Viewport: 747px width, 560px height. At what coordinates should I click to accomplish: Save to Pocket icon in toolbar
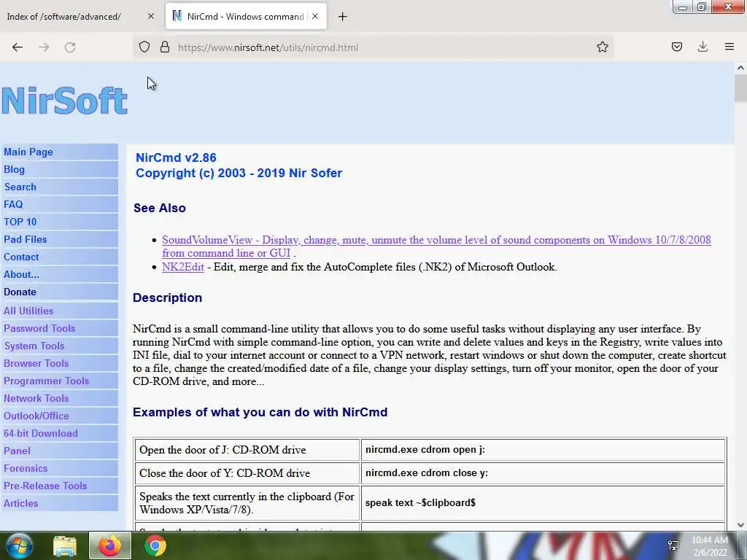tap(676, 47)
